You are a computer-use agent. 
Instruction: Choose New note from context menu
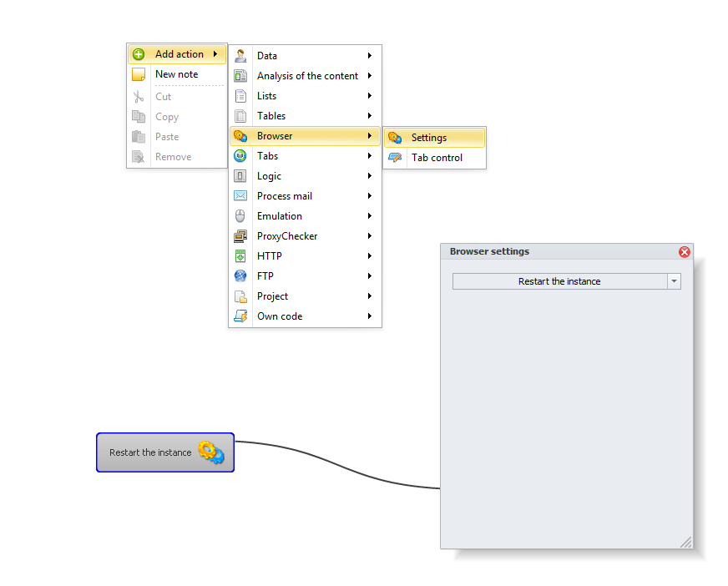[x=177, y=74]
